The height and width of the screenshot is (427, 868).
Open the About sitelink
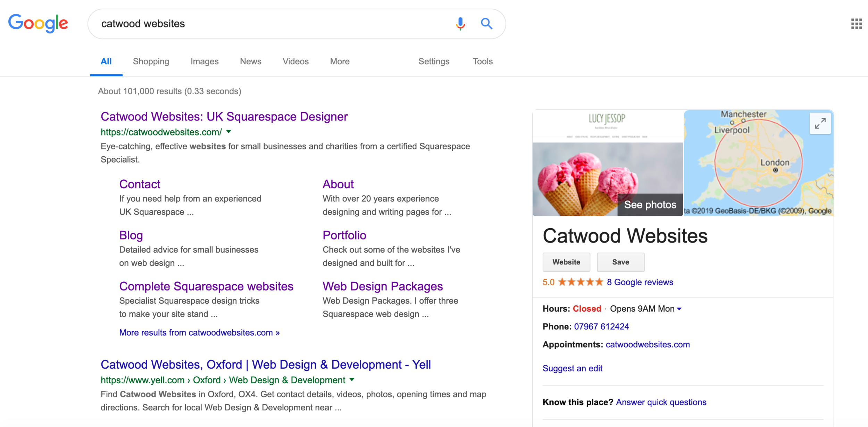[x=338, y=184]
